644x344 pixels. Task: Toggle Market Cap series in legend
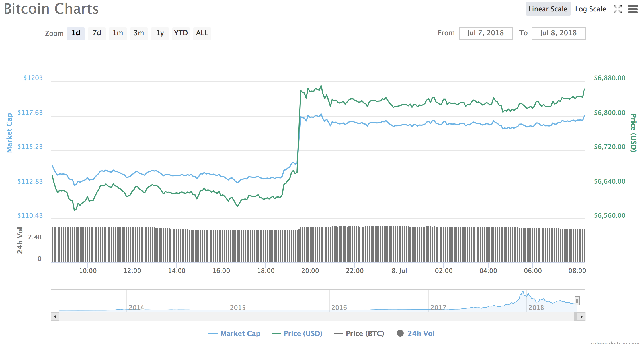(234, 333)
